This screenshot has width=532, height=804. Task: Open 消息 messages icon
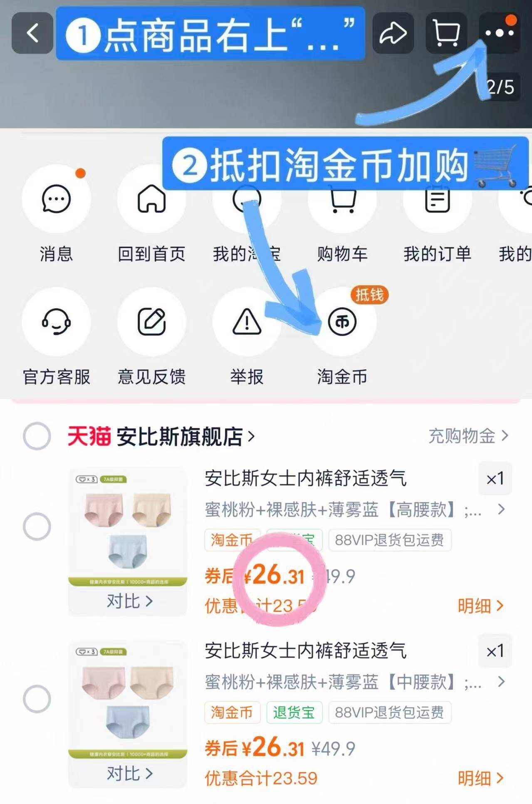tap(56, 199)
